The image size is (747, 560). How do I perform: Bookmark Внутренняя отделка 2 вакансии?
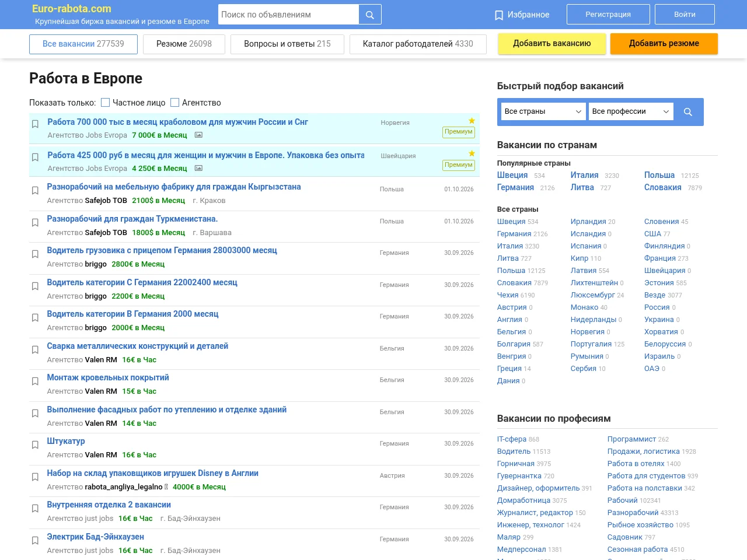[x=35, y=509]
